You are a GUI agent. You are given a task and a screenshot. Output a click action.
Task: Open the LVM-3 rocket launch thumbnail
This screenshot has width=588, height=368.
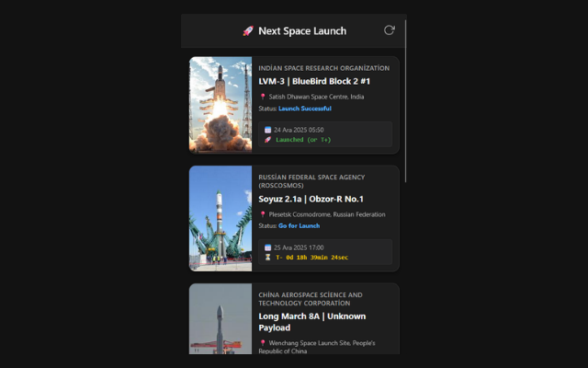click(220, 105)
